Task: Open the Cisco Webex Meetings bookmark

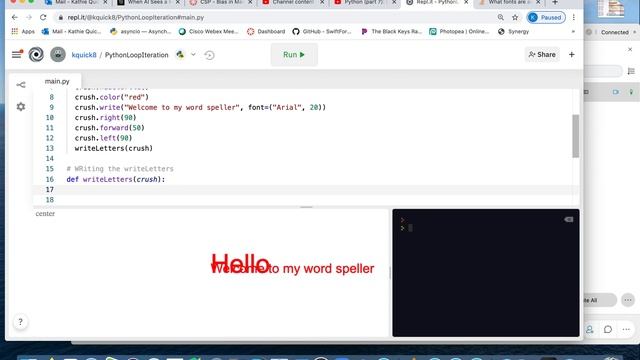Action: (x=209, y=31)
